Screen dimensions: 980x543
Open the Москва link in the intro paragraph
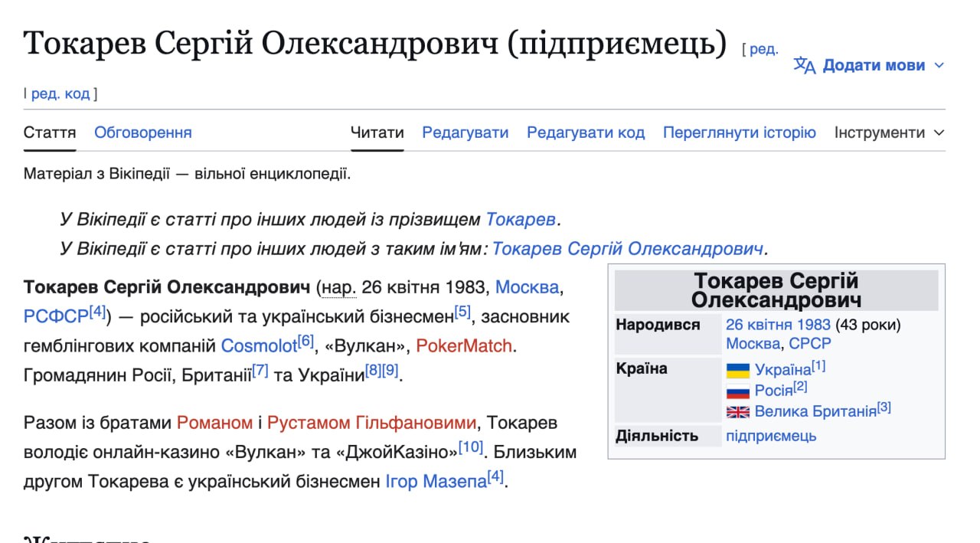[527, 288]
